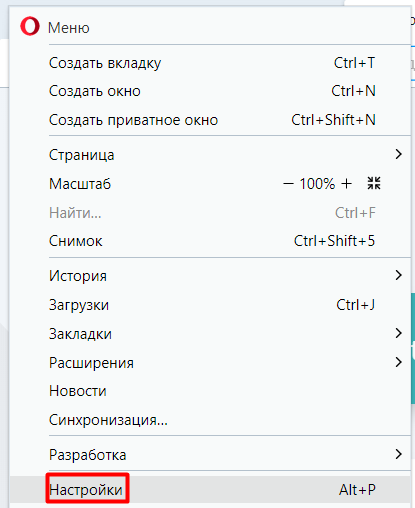Increase zoom with the plus button
This screenshot has width=415, height=508.
(x=346, y=184)
